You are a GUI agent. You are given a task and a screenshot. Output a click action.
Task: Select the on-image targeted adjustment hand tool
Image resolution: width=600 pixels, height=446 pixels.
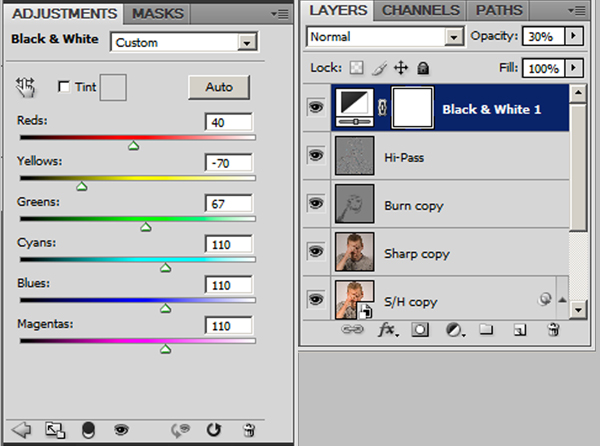click(25, 87)
